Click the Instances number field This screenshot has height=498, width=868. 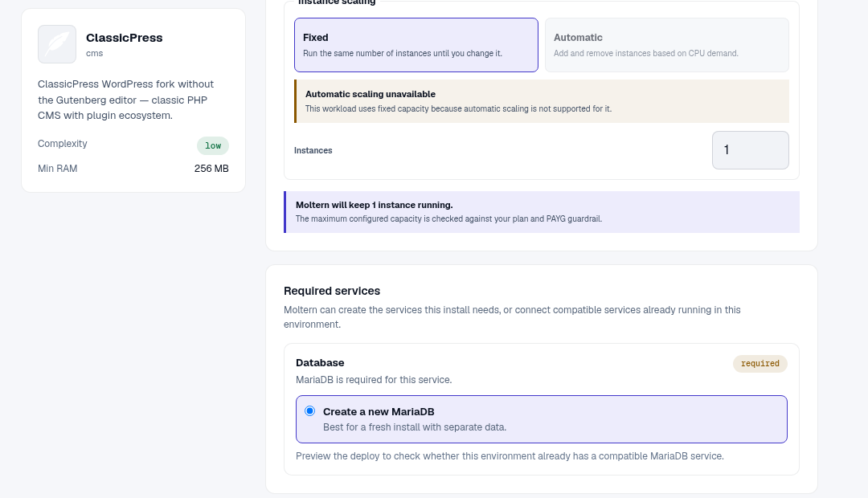(x=750, y=150)
